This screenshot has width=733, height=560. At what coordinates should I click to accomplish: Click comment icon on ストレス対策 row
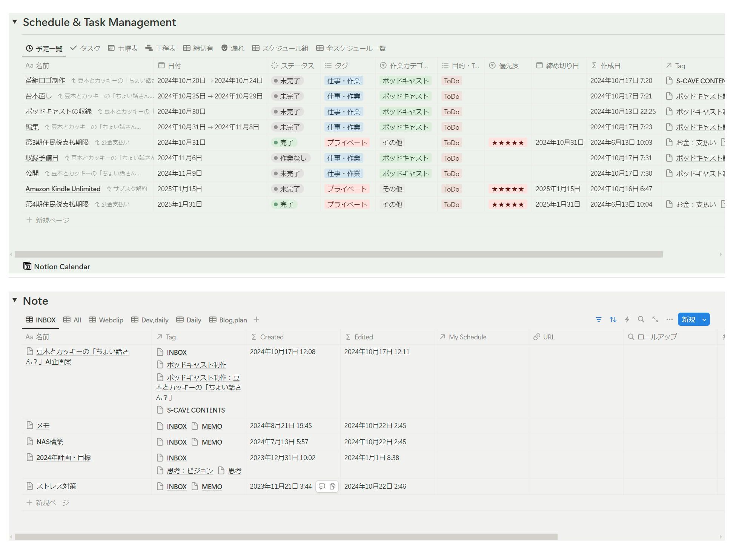322,486
